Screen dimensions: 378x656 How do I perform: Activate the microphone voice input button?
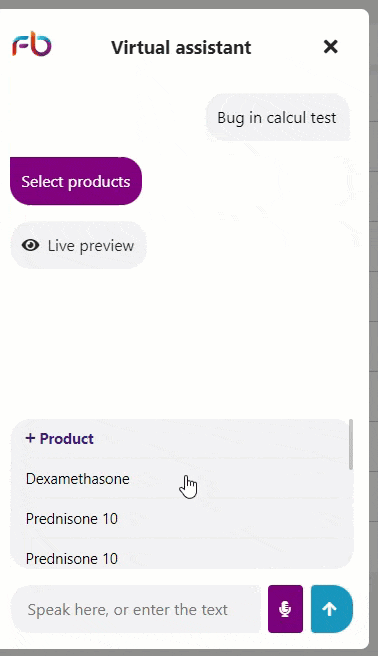tap(286, 609)
